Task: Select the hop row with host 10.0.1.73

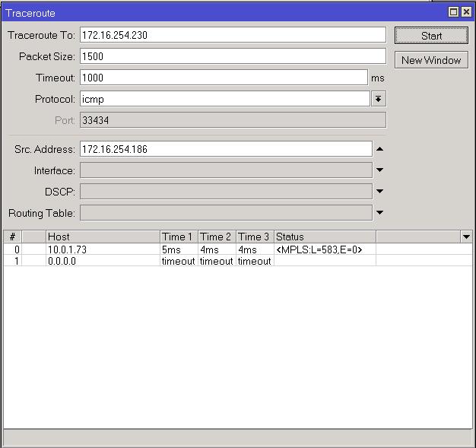Action: tap(238, 249)
